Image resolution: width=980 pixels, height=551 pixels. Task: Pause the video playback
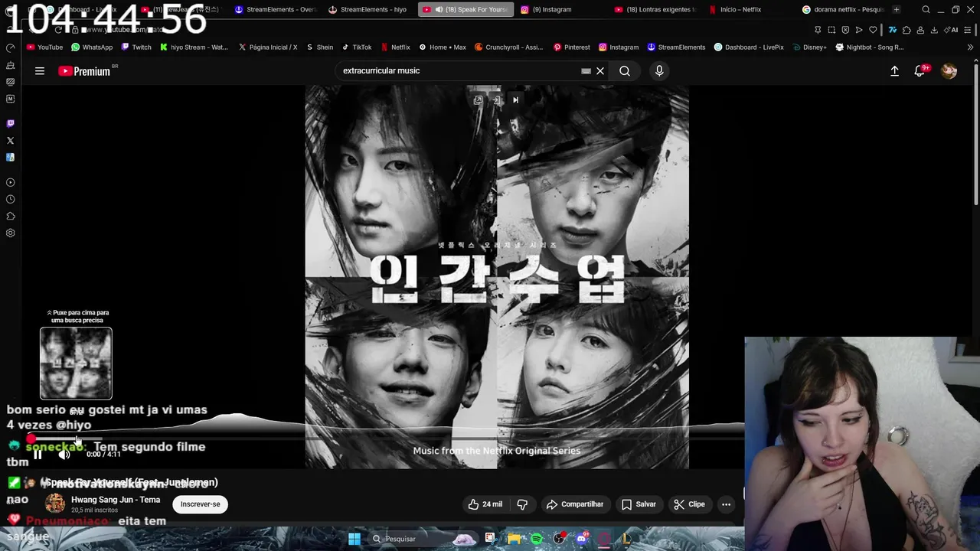click(37, 455)
